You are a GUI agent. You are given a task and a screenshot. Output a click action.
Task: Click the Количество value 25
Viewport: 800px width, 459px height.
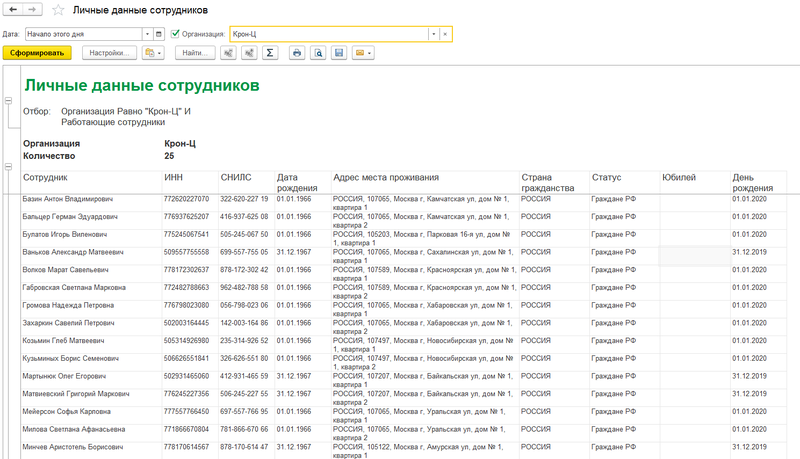(169, 156)
